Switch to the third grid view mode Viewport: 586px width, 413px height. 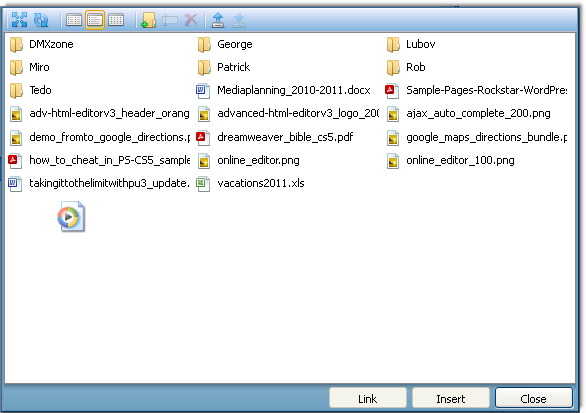tap(116, 20)
